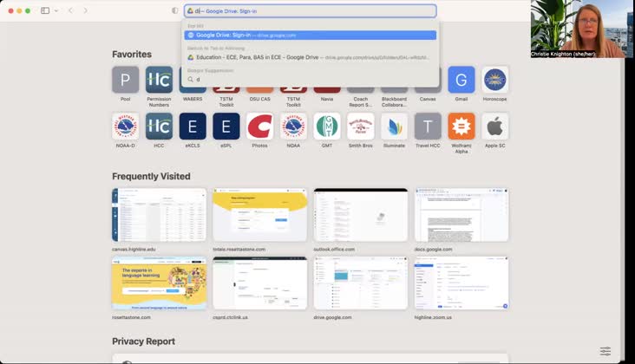Open the docs.google.com frequently visited thumbnail
The height and width of the screenshot is (364, 635).
tap(462, 215)
